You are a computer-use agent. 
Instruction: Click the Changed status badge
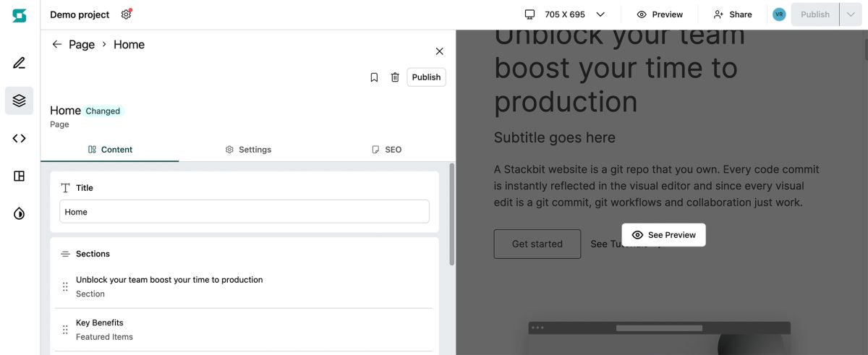(103, 111)
